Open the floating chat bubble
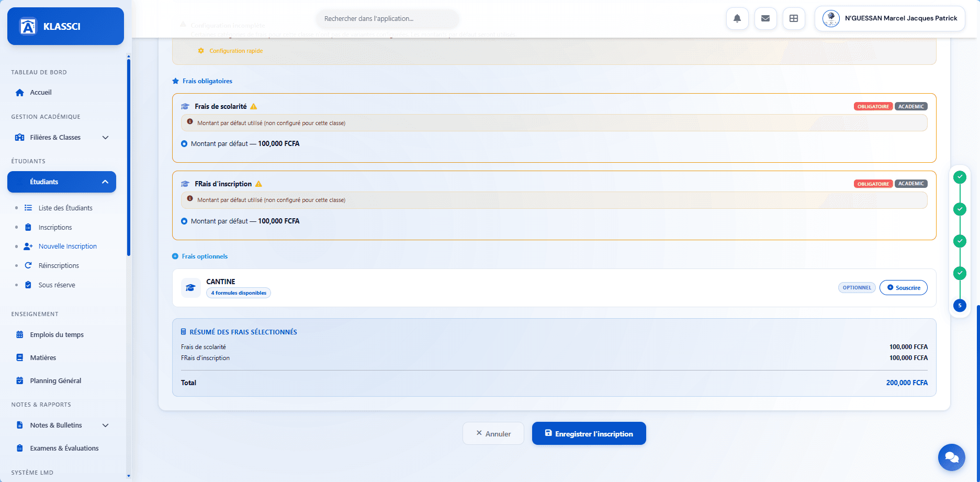The image size is (980, 482). [952, 457]
